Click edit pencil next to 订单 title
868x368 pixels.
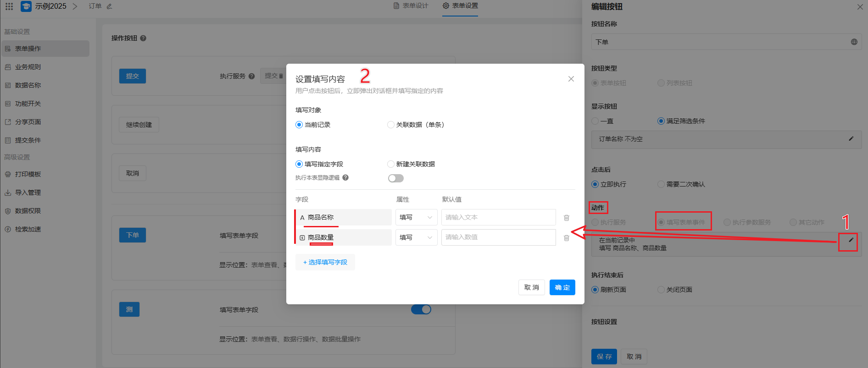(109, 6)
